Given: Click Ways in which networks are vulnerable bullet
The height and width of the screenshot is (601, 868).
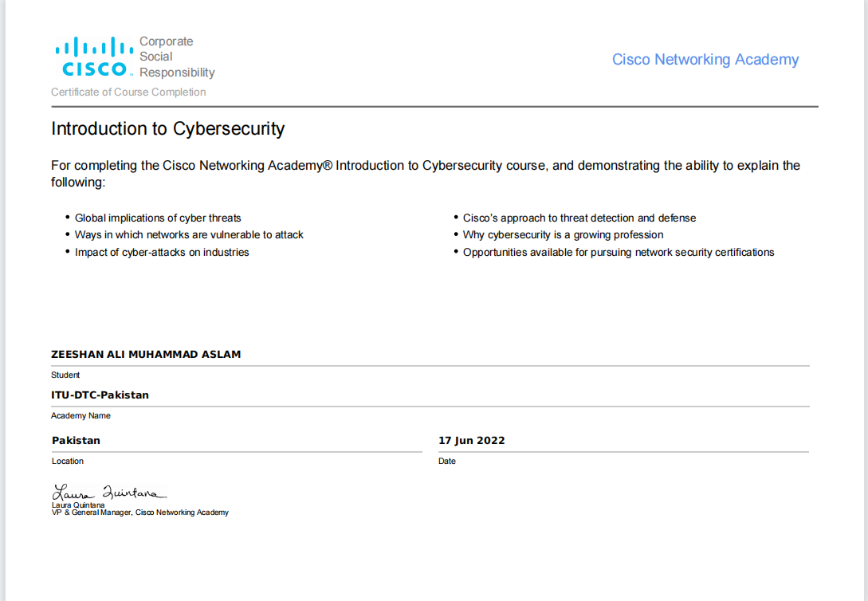Looking at the screenshot, I should pyautogui.click(x=189, y=234).
